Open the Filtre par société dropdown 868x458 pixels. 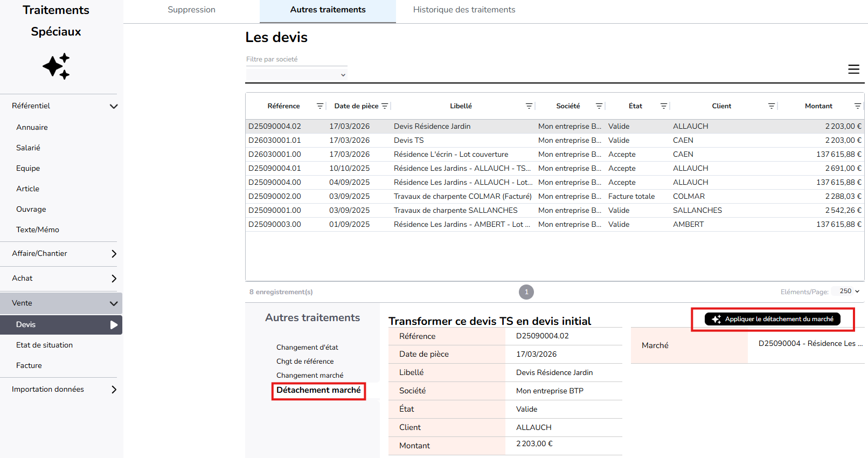coord(296,75)
